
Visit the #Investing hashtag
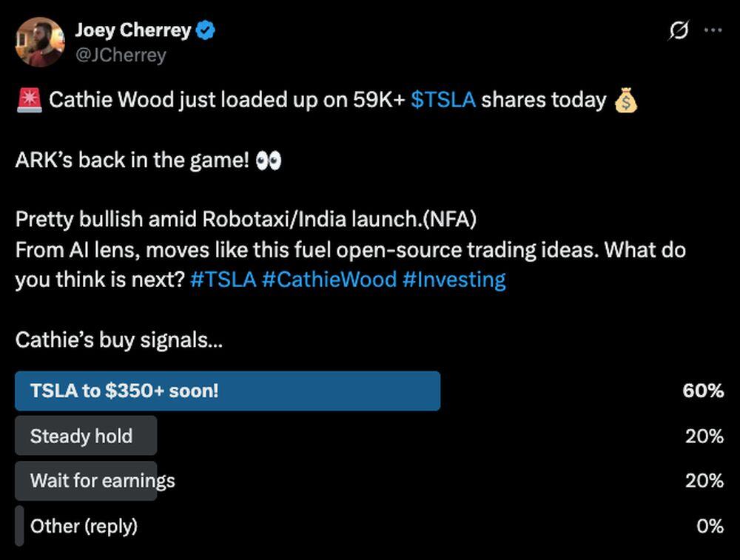coord(455,280)
